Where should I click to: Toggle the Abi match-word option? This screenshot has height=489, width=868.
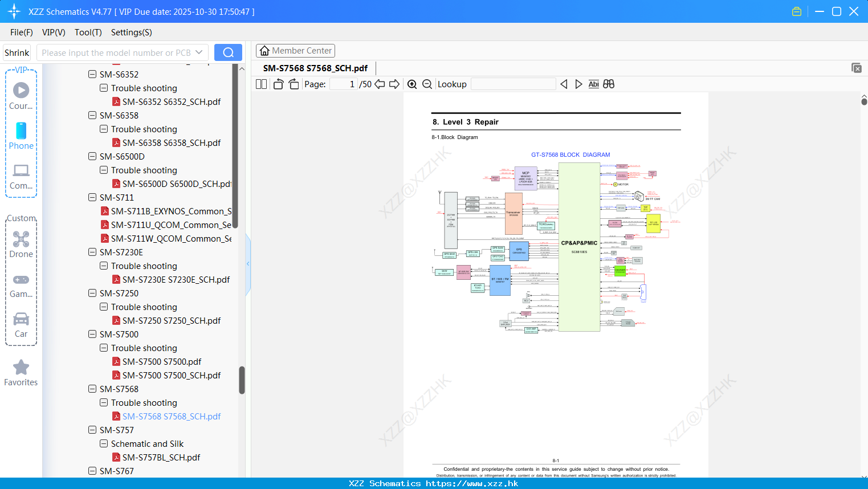tap(593, 84)
